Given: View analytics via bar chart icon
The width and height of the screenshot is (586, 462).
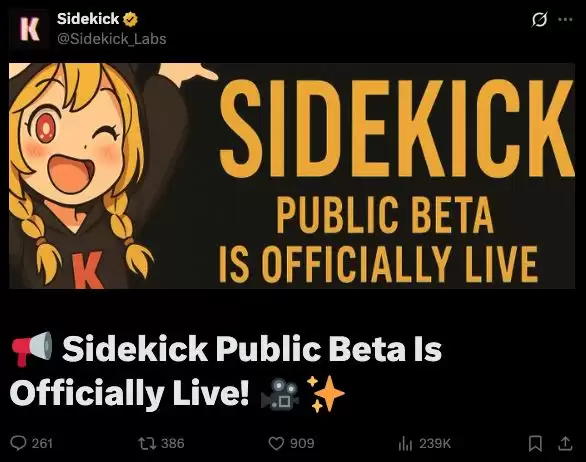Looking at the screenshot, I should tap(405, 444).
